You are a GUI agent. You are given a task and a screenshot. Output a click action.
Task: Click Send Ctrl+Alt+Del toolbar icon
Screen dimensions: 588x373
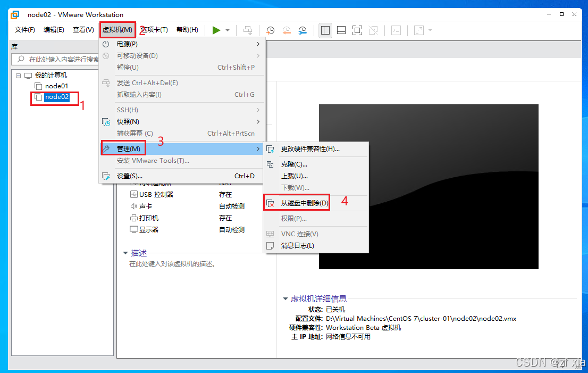pyautogui.click(x=248, y=30)
